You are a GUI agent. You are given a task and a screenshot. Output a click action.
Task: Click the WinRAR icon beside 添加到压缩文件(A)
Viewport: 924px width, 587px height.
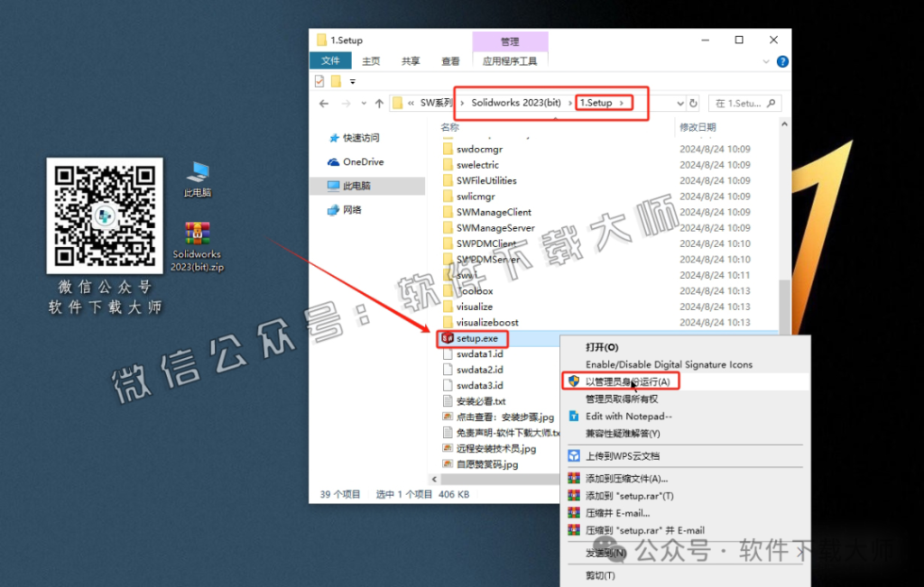click(574, 479)
